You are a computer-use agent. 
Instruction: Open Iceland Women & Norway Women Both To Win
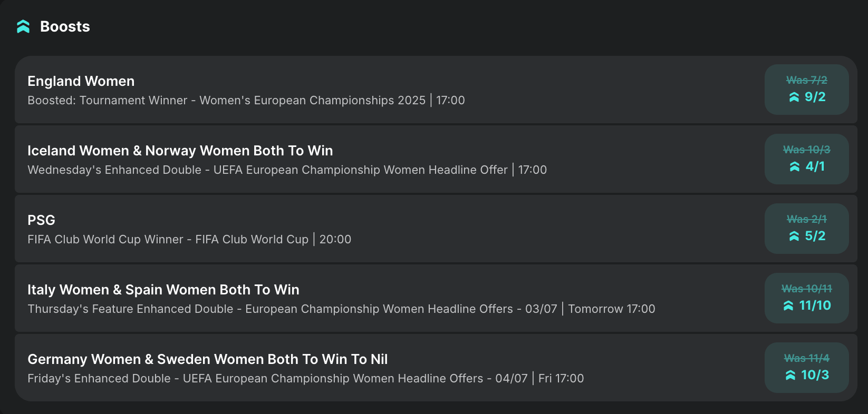[x=180, y=151]
